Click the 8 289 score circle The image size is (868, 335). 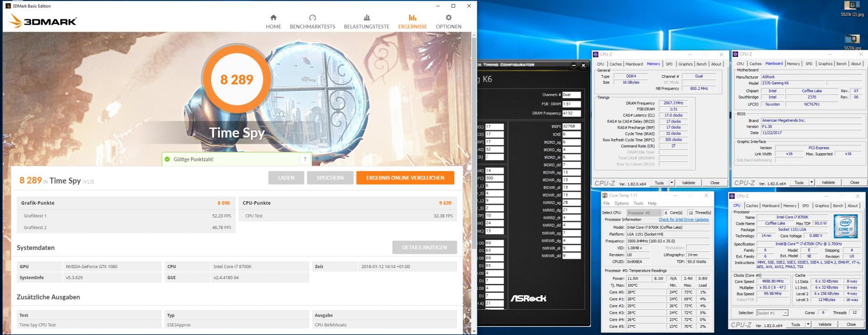click(236, 80)
